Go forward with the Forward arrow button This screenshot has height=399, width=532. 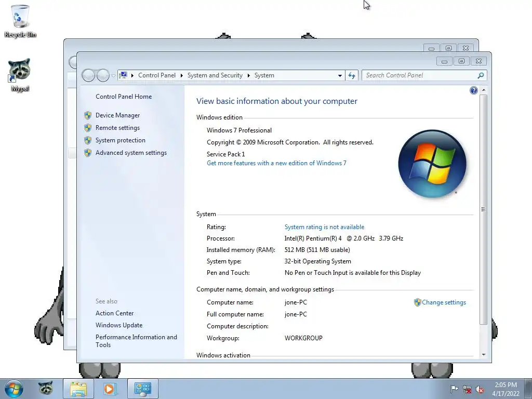[x=103, y=75]
